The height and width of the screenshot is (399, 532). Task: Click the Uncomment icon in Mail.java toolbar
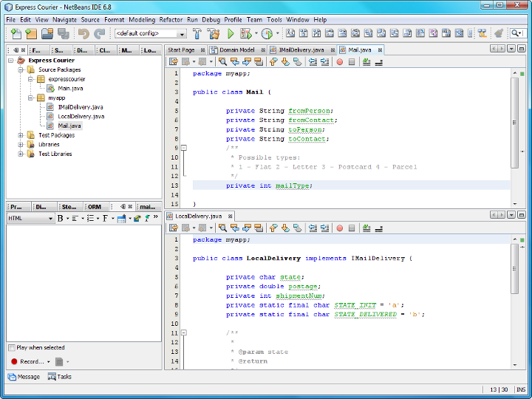pos(378,62)
